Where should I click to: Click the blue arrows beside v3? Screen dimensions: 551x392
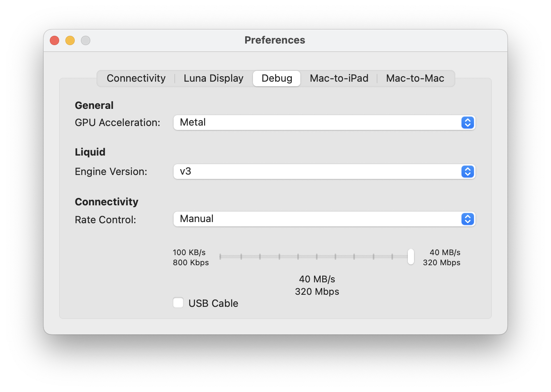(x=467, y=171)
